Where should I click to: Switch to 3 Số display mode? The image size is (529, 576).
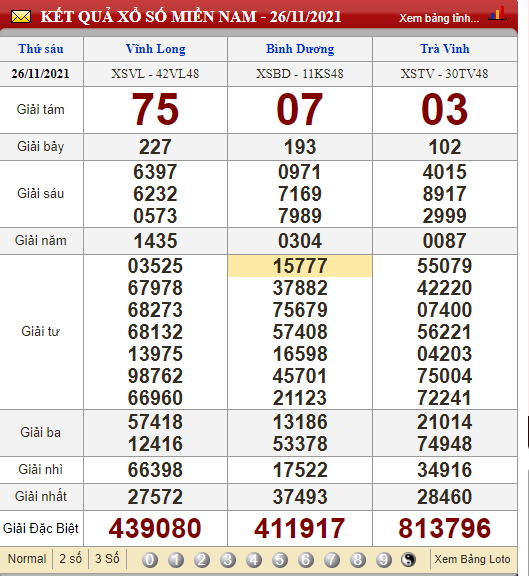click(107, 559)
